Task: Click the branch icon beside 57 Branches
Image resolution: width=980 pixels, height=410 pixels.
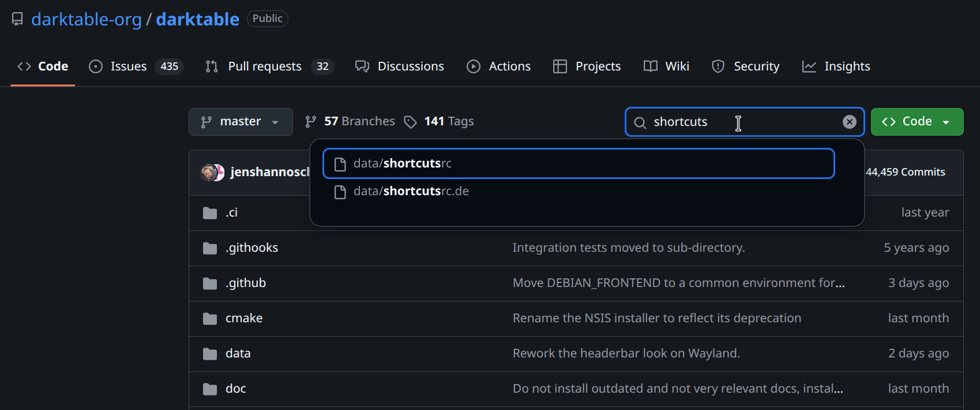Action: coord(311,122)
